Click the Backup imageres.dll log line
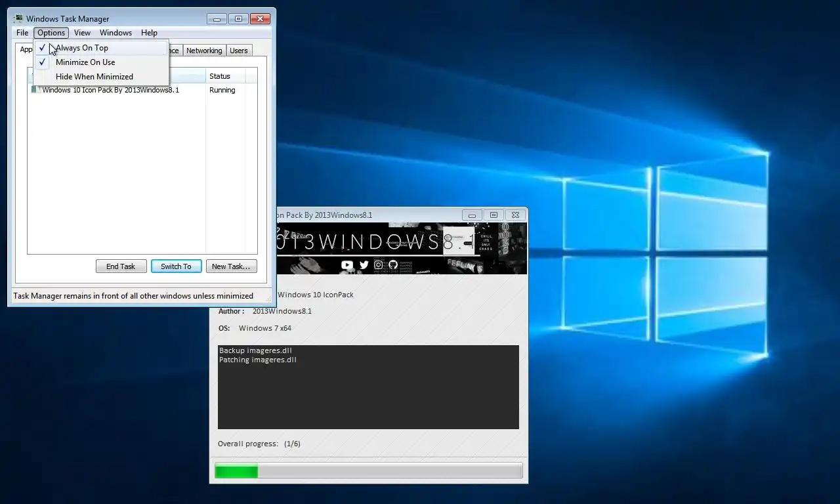This screenshot has width=840, height=504. tap(255, 350)
